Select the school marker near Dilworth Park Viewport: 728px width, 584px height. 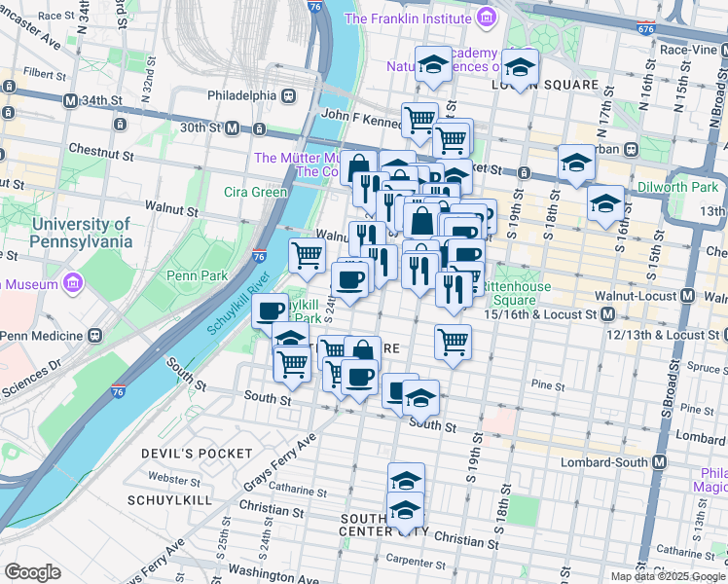click(605, 206)
